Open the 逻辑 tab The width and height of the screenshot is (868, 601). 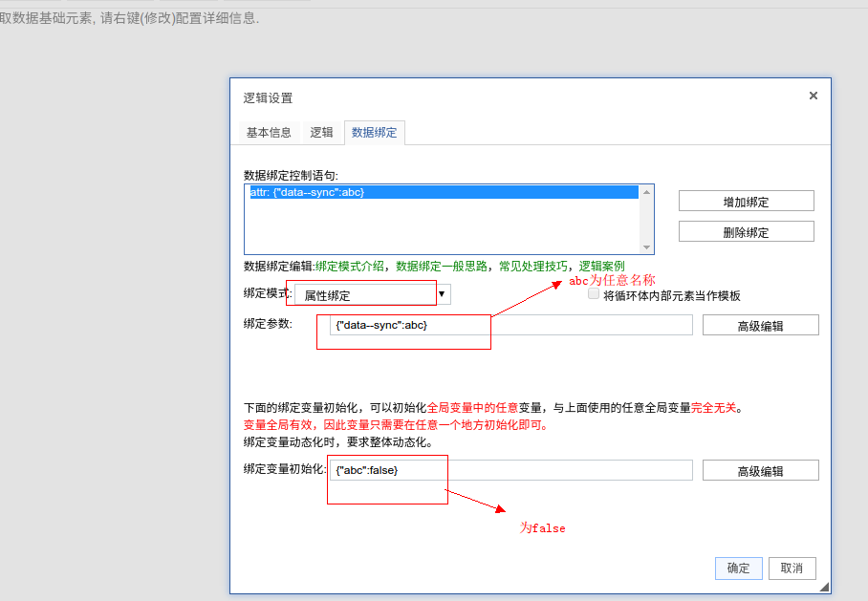pos(321,133)
